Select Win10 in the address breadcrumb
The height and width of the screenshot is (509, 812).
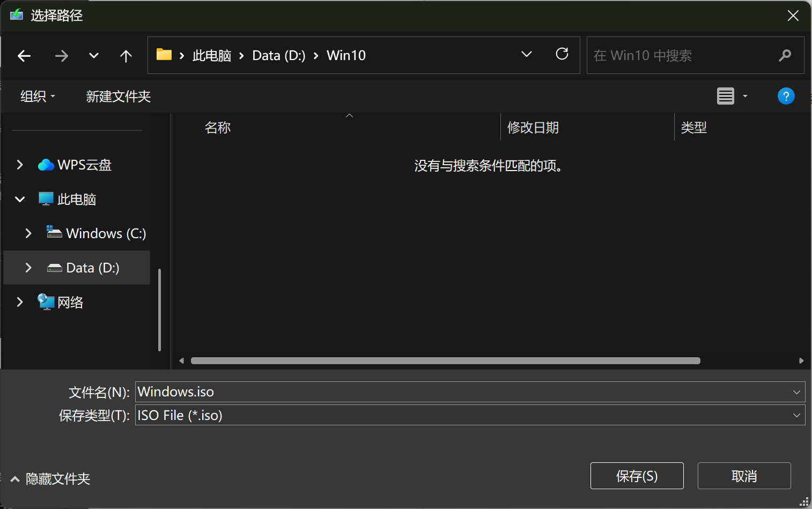[346, 56]
